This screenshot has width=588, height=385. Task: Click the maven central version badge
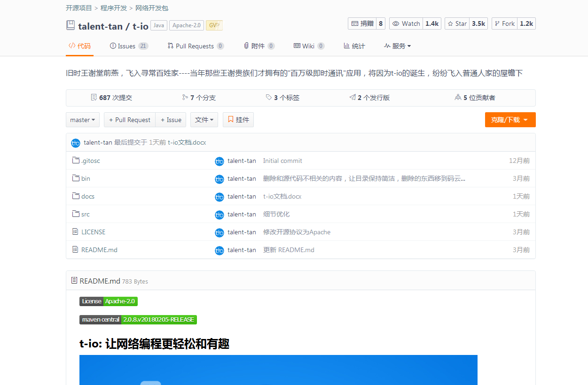pyautogui.click(x=138, y=320)
